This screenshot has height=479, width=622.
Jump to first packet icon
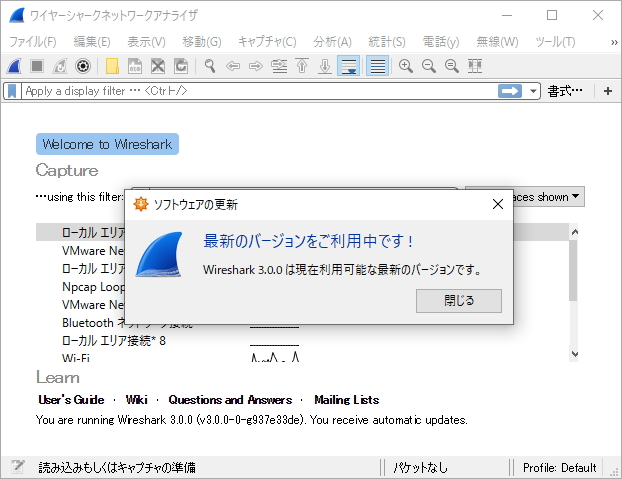(302, 66)
